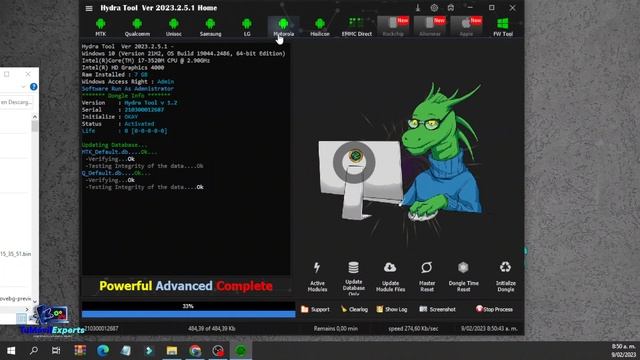640x360 pixels.
Task: Open File Explorer from the taskbar
Action: click(x=172, y=351)
